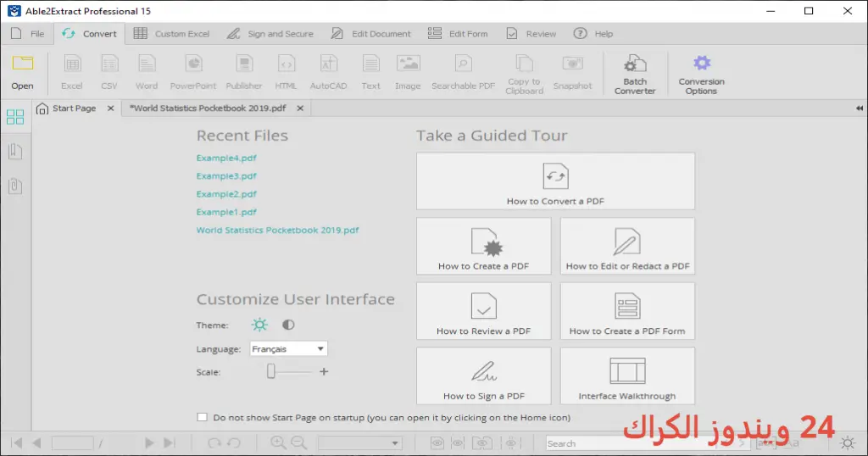Open recent file Example2.pdf

[x=226, y=194]
